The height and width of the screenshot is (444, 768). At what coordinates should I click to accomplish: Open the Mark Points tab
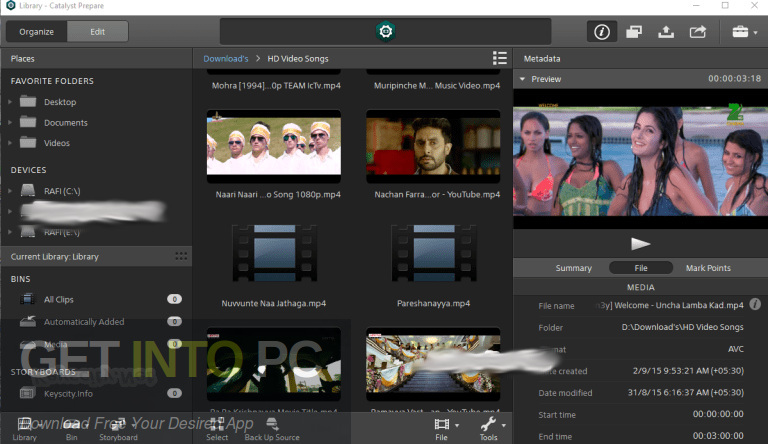pyautogui.click(x=708, y=268)
